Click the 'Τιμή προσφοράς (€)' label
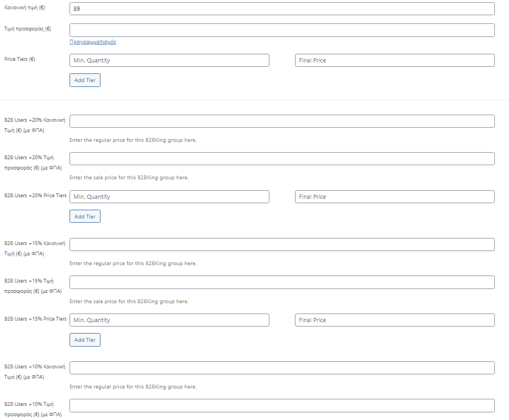The height and width of the screenshot is (420, 509). point(28,29)
